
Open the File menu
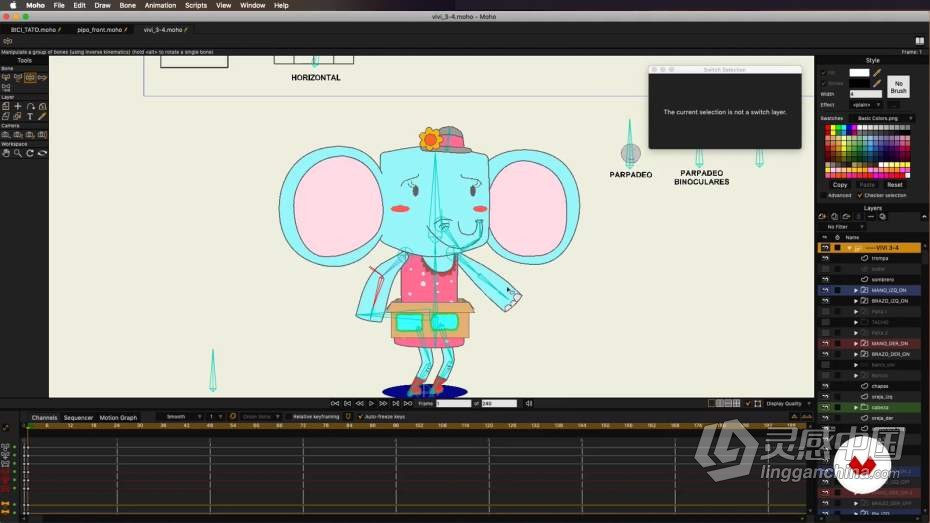(x=59, y=5)
